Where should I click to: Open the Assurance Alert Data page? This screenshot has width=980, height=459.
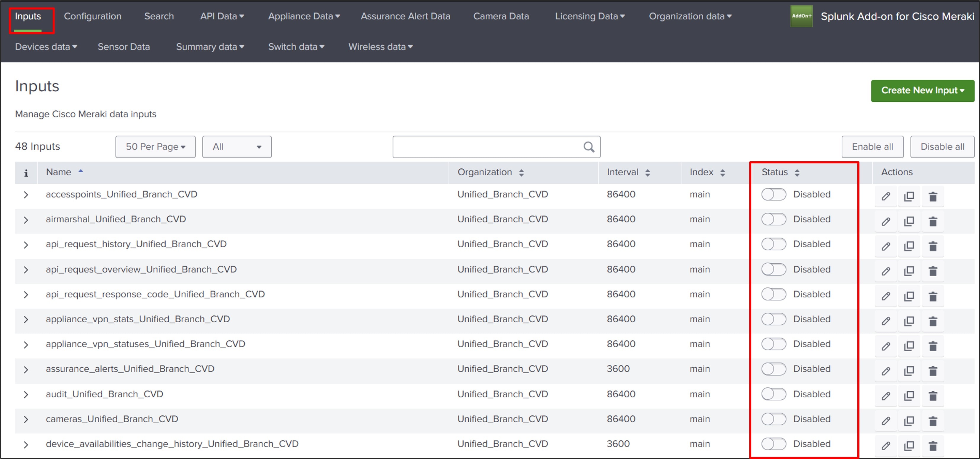pos(406,16)
